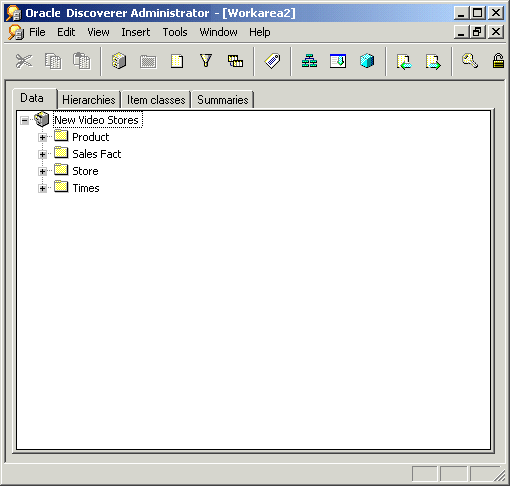Expand the Times folder node
Image resolution: width=510 pixels, height=486 pixels.
tap(42, 188)
